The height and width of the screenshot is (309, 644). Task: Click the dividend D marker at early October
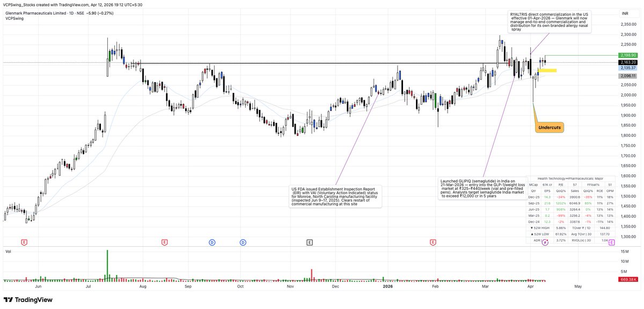243,242
